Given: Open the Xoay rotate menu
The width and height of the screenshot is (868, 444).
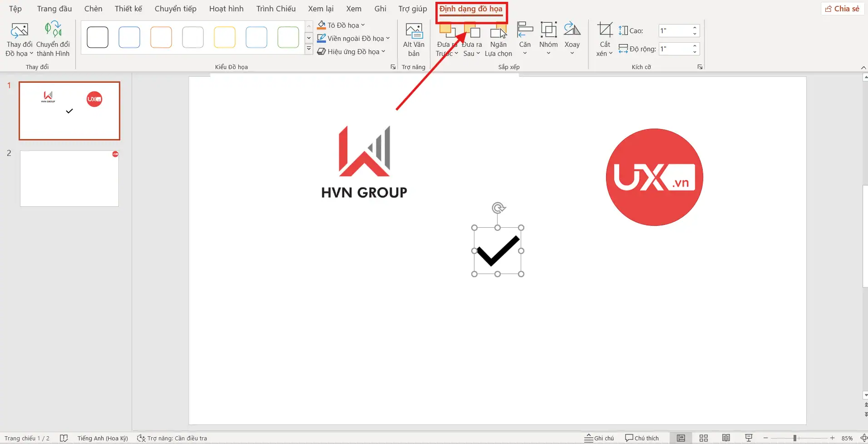Looking at the screenshot, I should click(x=572, y=40).
